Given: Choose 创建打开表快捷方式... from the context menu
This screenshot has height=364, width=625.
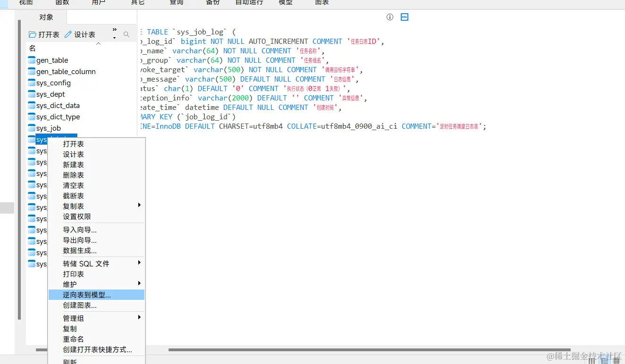Looking at the screenshot, I should pyautogui.click(x=97, y=349).
